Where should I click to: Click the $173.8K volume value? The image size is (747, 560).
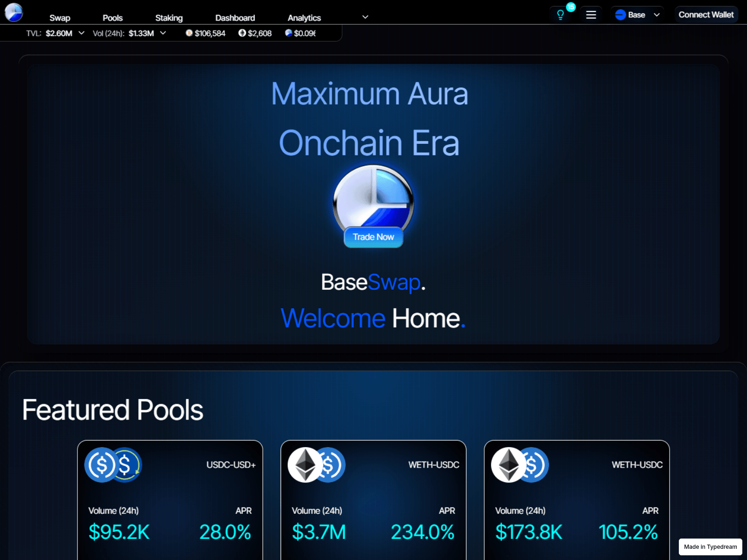coord(529,532)
